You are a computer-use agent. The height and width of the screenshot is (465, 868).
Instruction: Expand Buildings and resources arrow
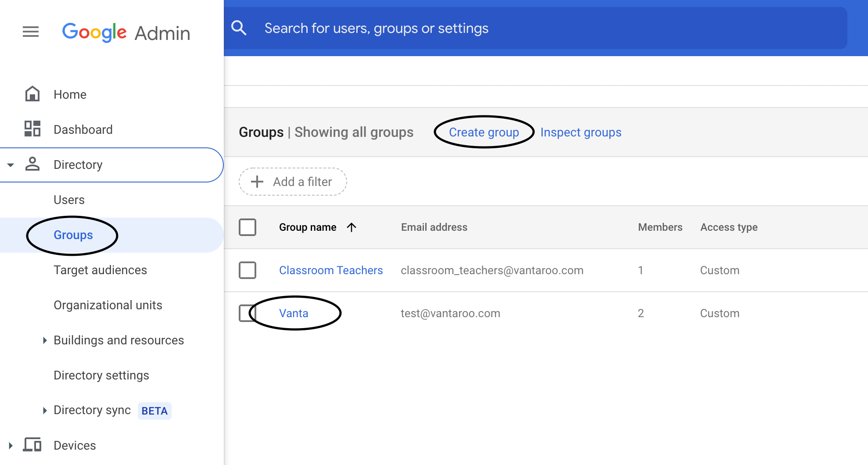pyautogui.click(x=45, y=340)
